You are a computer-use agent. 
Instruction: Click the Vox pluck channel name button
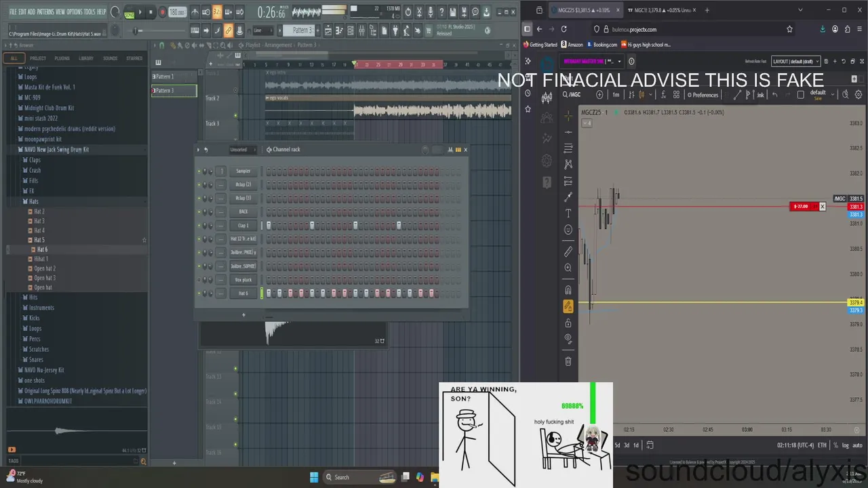click(x=243, y=280)
